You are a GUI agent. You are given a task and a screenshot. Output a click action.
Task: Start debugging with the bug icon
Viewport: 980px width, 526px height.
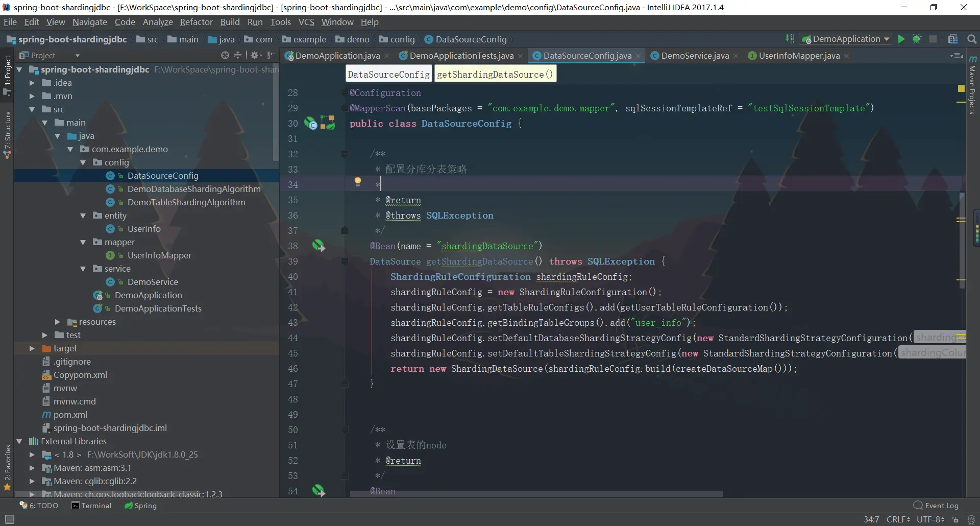(917, 39)
